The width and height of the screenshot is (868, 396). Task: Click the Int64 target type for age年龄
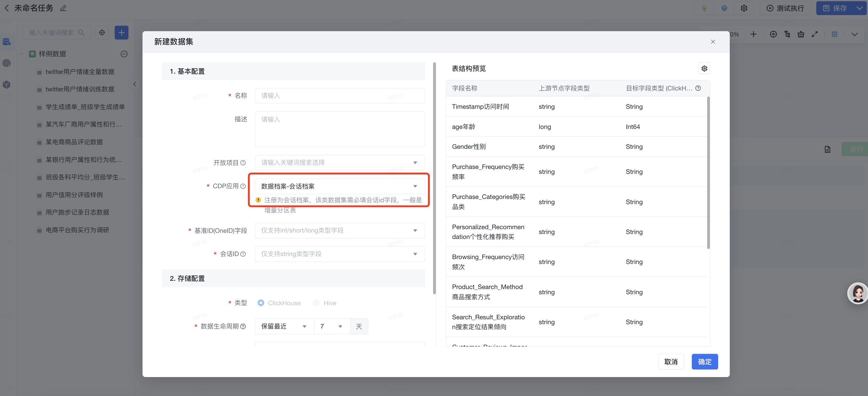632,127
